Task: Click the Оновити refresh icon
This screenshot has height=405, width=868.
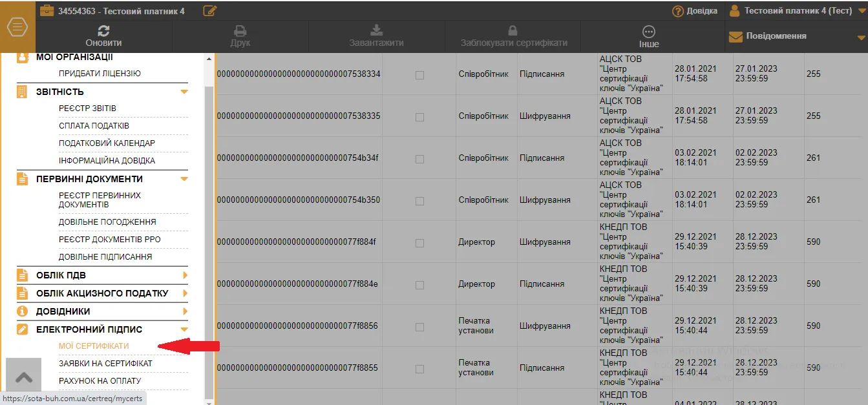Action: (103, 30)
